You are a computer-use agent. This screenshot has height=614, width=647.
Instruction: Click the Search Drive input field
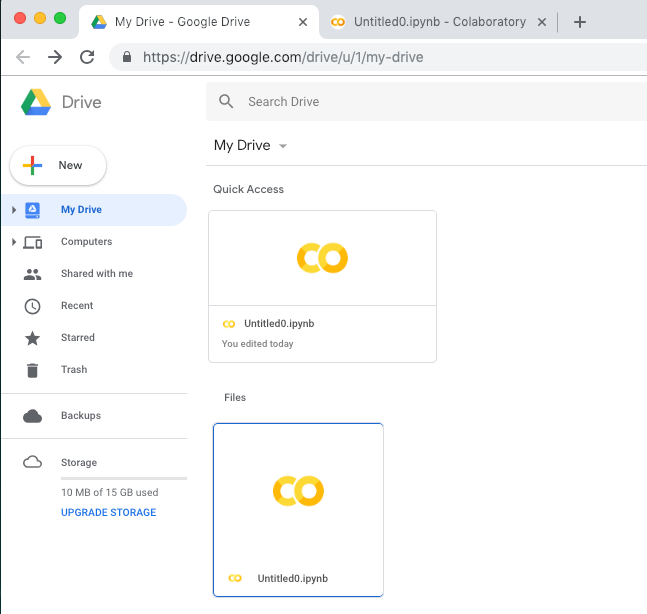coord(427,102)
